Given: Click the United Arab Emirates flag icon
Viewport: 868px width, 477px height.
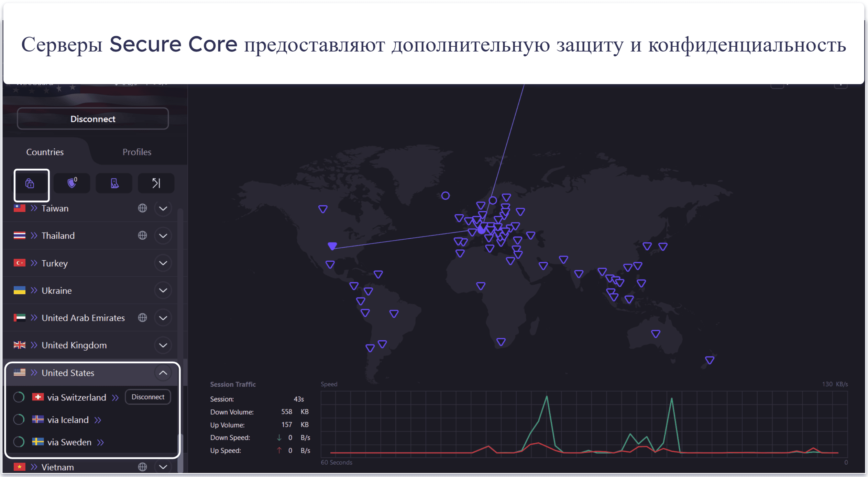Looking at the screenshot, I should tap(20, 318).
